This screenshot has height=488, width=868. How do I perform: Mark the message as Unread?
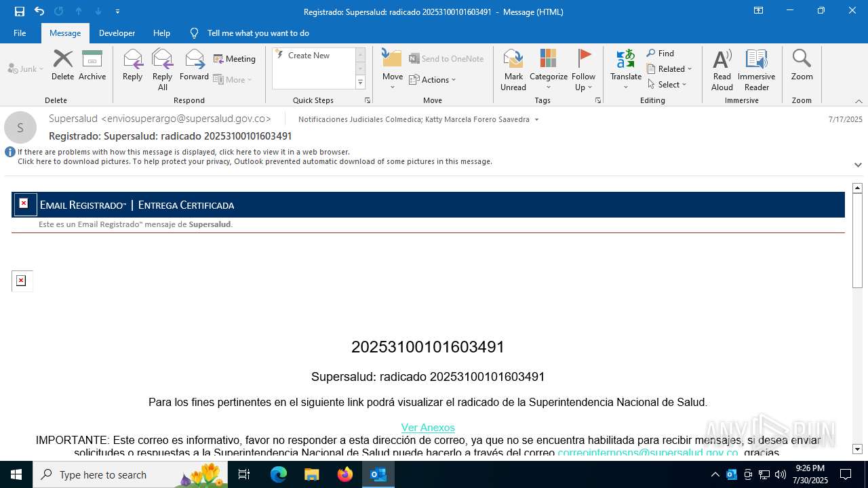click(513, 70)
